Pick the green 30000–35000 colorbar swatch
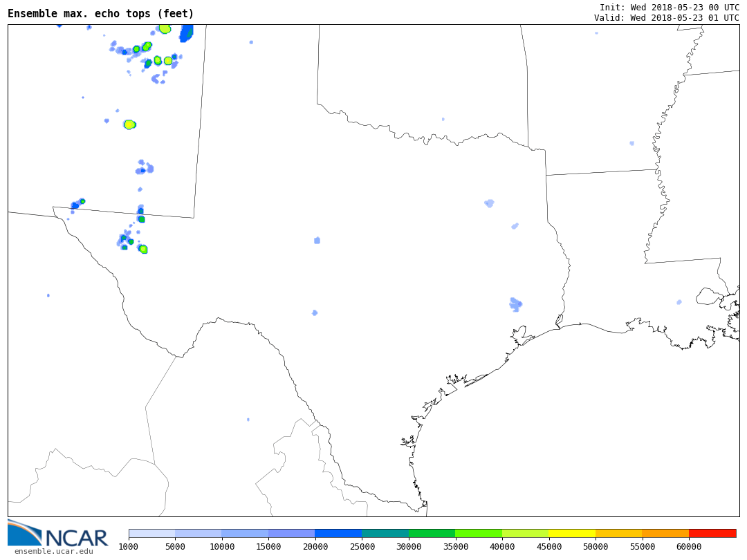The image size is (747, 560). click(x=432, y=533)
